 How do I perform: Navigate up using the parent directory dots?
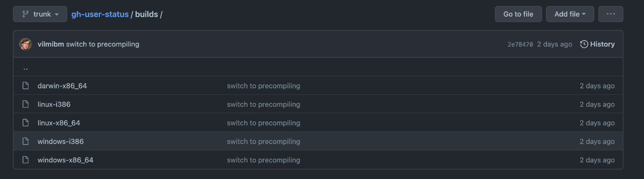[x=26, y=68]
